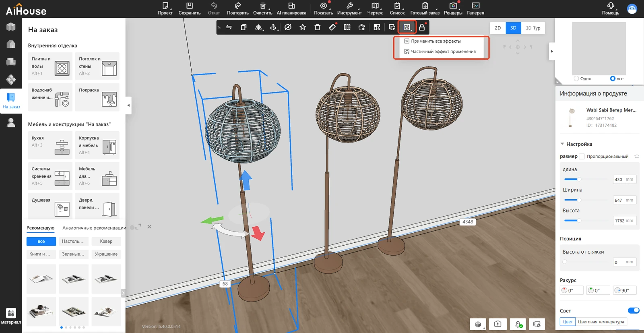Open the view cube dropdown at bottom
This screenshot has width=644, height=333.
(478, 324)
